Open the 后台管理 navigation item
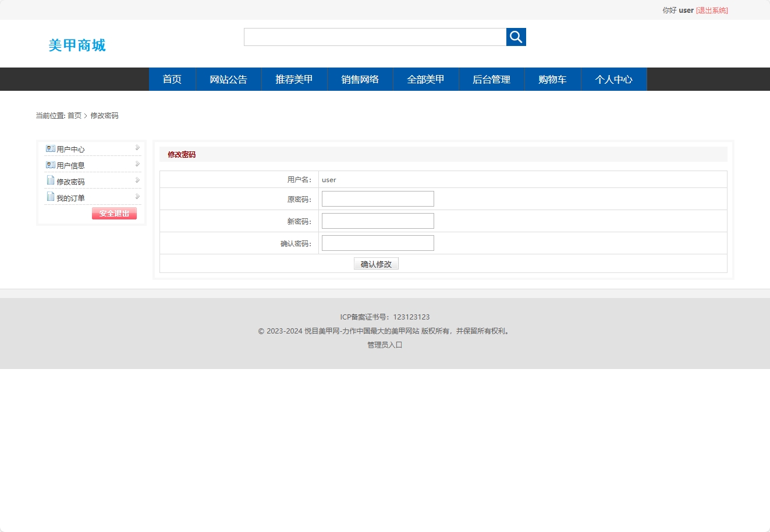Image resolution: width=770 pixels, height=532 pixels. click(492, 79)
